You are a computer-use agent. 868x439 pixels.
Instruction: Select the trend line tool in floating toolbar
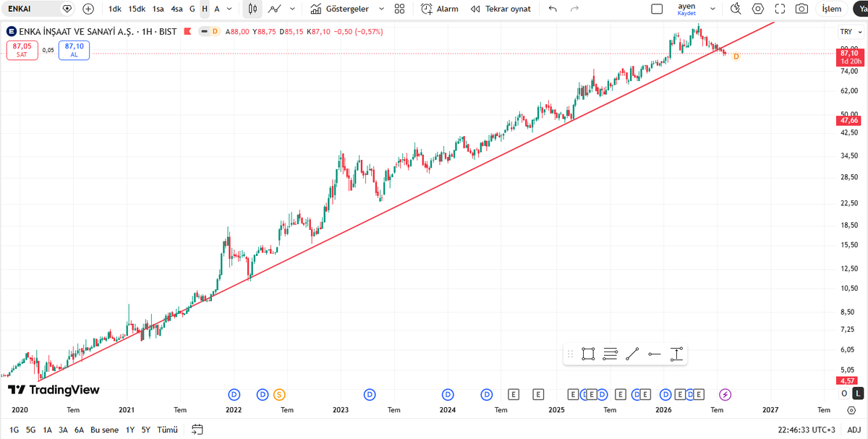[632, 354]
